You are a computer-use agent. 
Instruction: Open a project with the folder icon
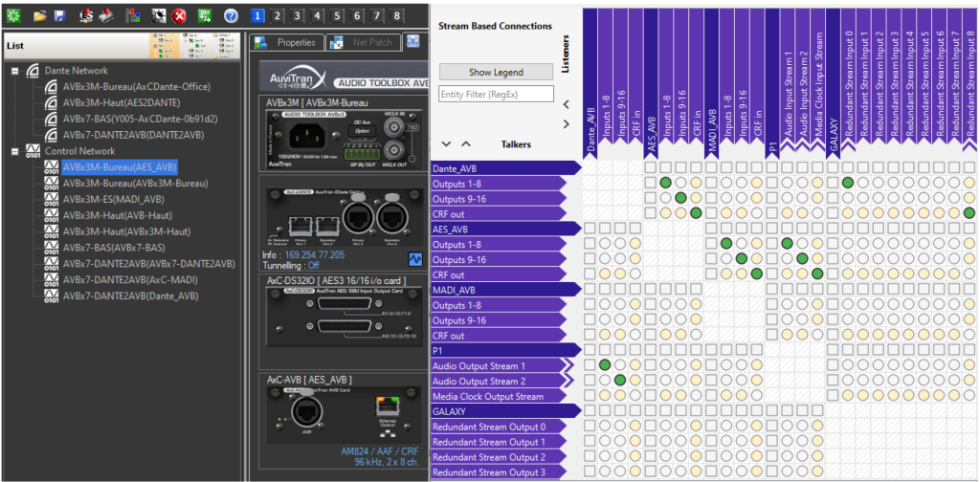(x=40, y=16)
